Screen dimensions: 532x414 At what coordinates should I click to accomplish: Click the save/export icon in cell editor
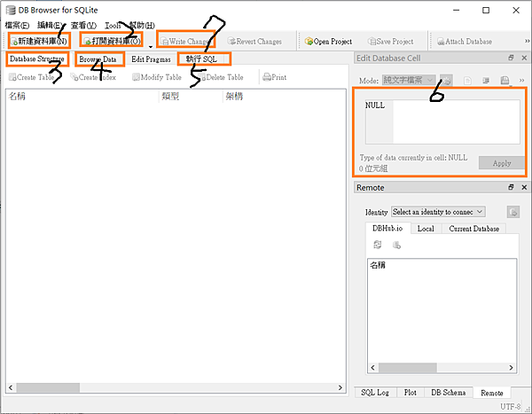coord(505,81)
